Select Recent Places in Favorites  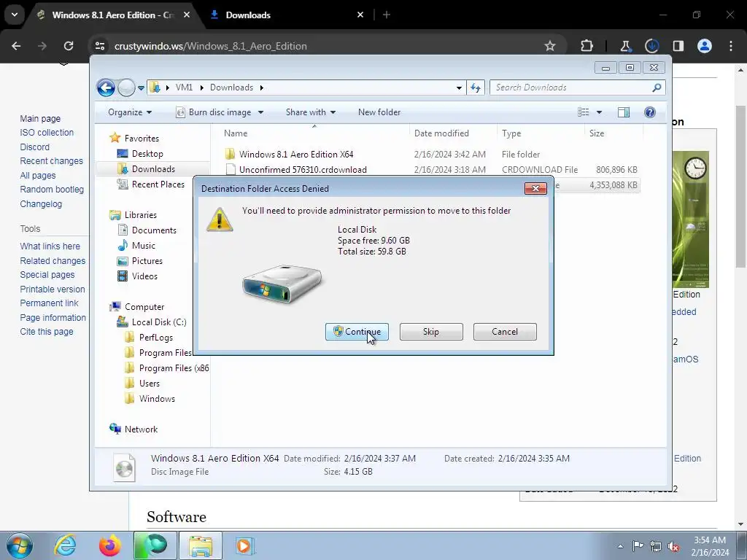[158, 184]
